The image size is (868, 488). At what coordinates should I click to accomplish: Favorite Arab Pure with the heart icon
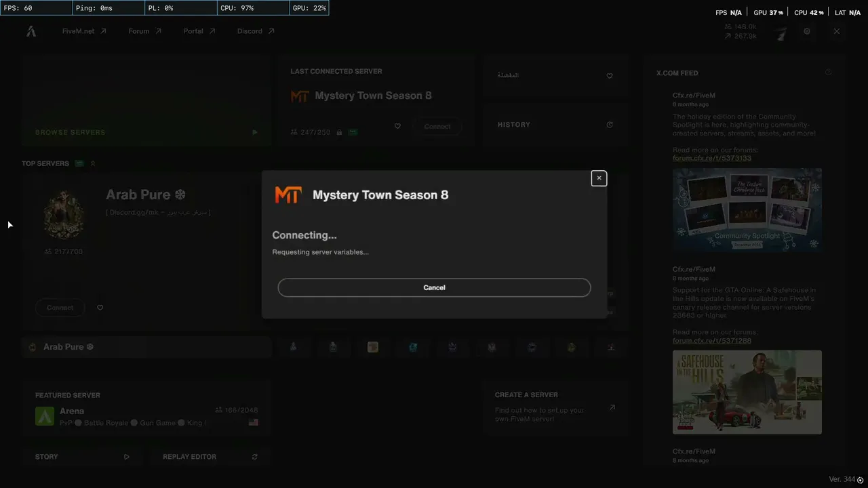pos(100,308)
